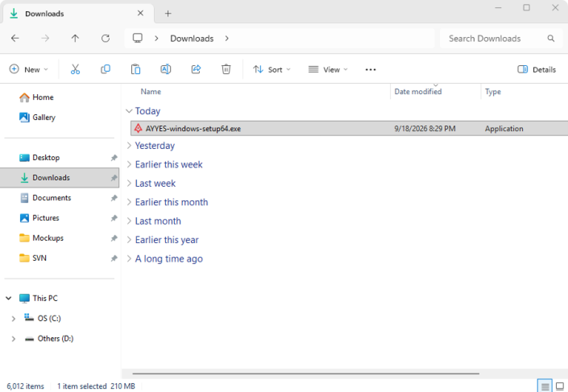Go forward with the right arrow

point(45,38)
